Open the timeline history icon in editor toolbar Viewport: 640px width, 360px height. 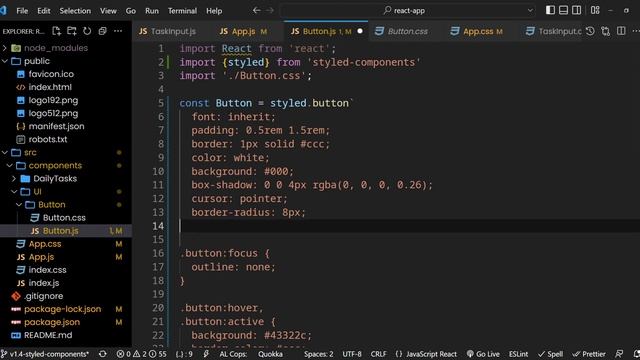tap(590, 31)
